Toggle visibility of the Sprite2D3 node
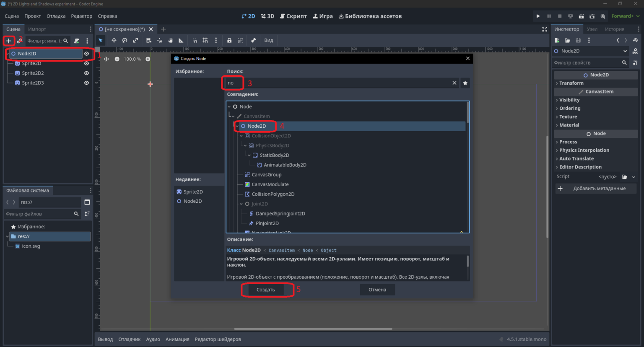This screenshot has height=347, width=644. (x=86, y=83)
